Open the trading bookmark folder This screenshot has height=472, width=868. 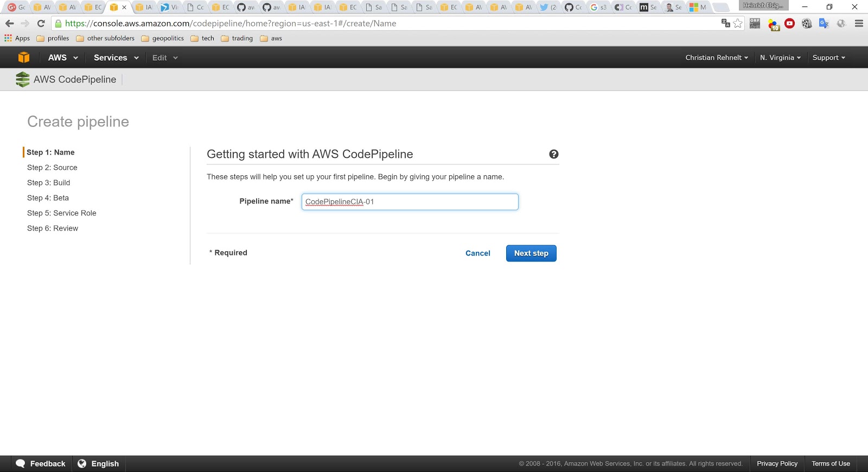237,38
